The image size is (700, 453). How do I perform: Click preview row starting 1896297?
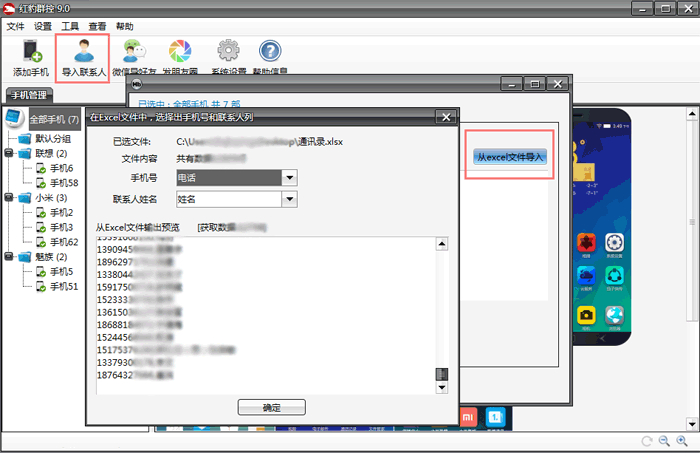click(x=135, y=262)
